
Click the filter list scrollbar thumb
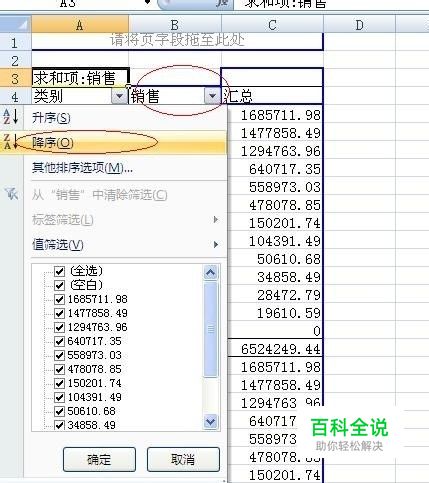[x=210, y=329]
